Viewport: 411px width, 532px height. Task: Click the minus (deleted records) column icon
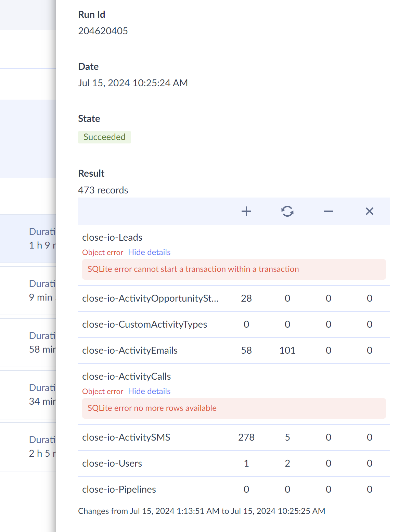click(x=329, y=211)
